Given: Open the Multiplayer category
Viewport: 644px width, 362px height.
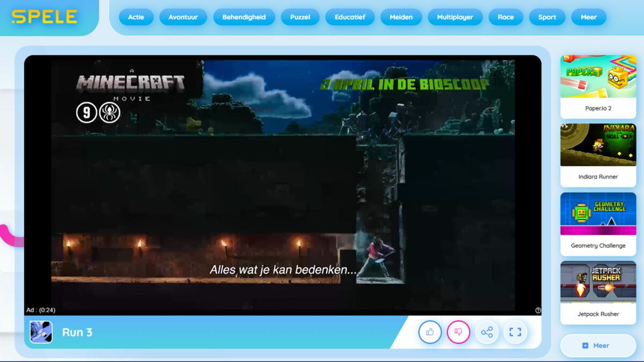Looking at the screenshot, I should tap(455, 17).
